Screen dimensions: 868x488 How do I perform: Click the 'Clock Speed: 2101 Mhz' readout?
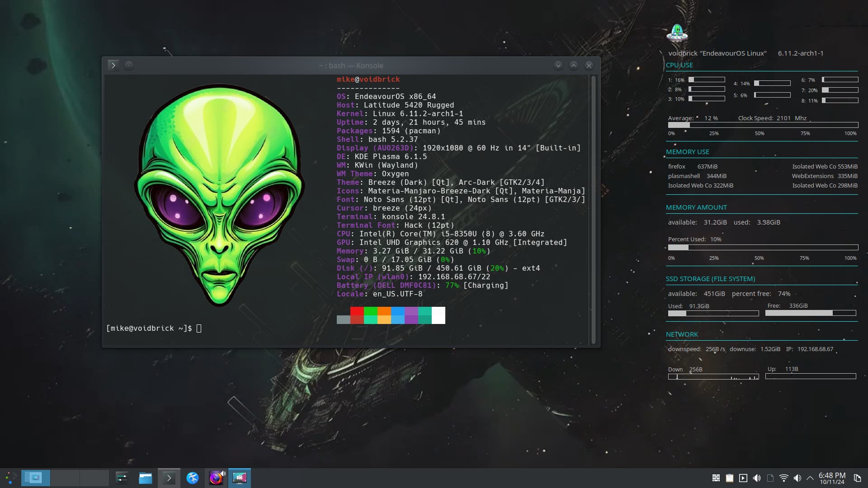point(772,118)
